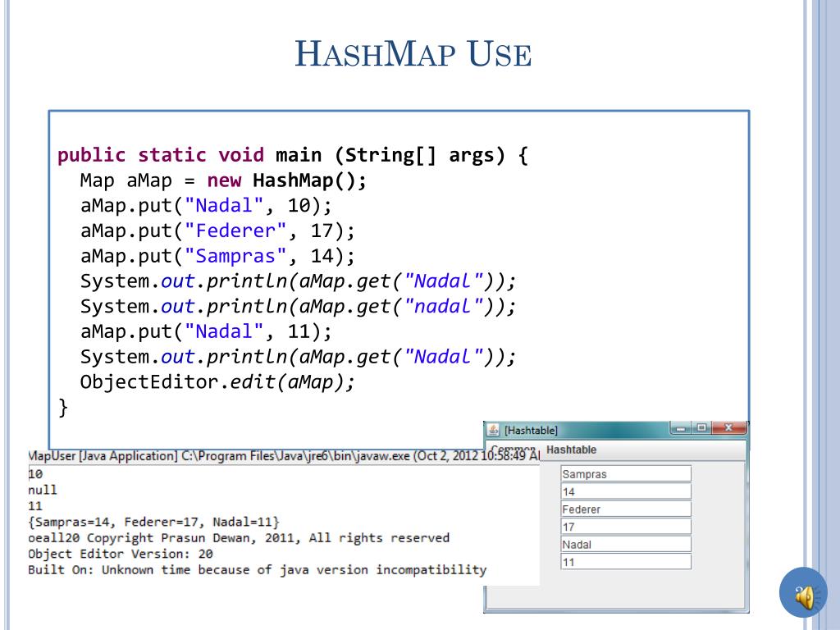Click the field containing 11 in the Hashtable window
Screen dimensions: 840x630
[x=626, y=562]
